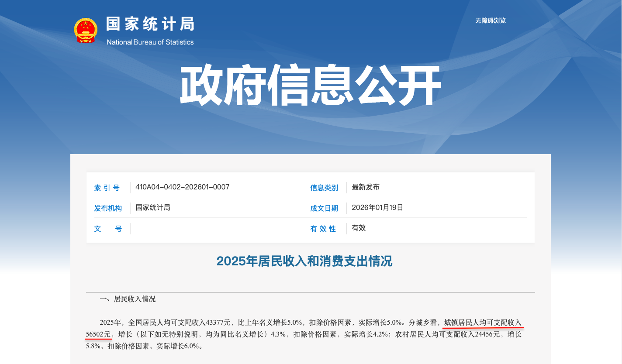This screenshot has height=364, width=622.
Task: Click the index number 410A04-0402-202601-0007
Action: tap(182, 188)
